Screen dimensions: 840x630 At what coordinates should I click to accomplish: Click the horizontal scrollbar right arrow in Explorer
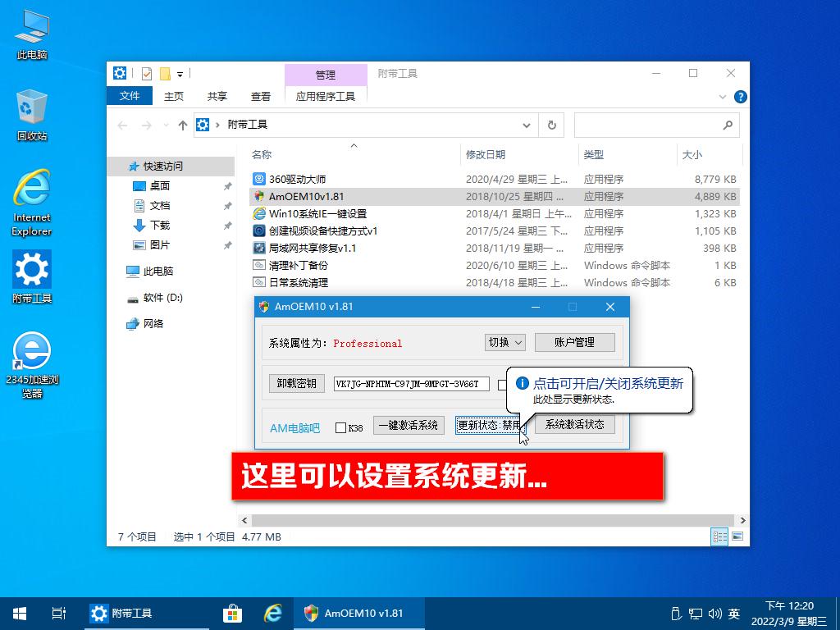pyautogui.click(x=742, y=520)
